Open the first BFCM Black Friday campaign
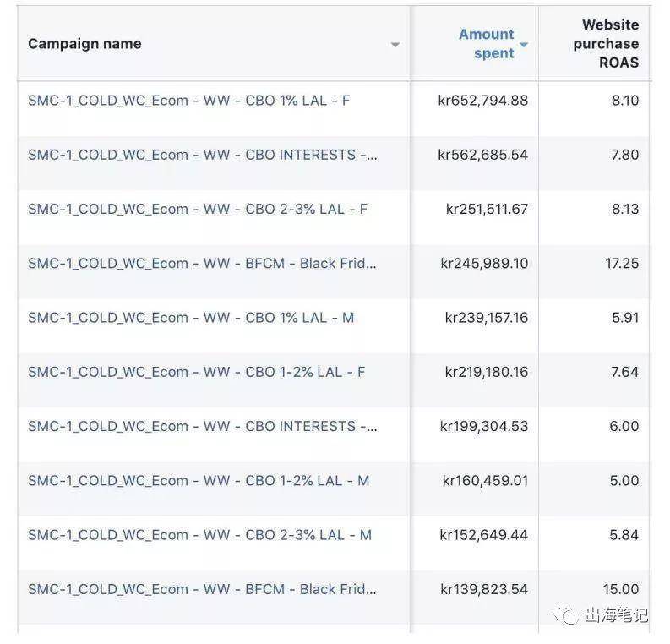This screenshot has height=644, width=670. click(202, 263)
